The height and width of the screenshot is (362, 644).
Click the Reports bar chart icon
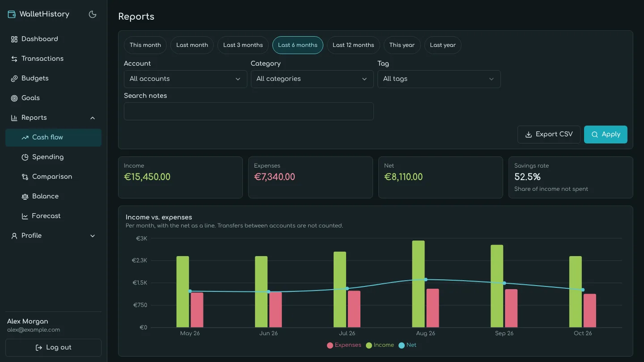tap(14, 118)
